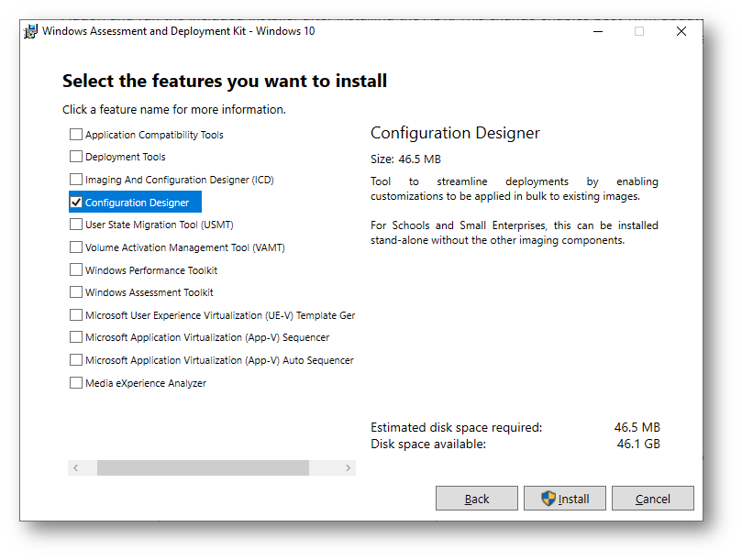
Task: Check Application Compatibility Tools checkbox
Action: 76,135
